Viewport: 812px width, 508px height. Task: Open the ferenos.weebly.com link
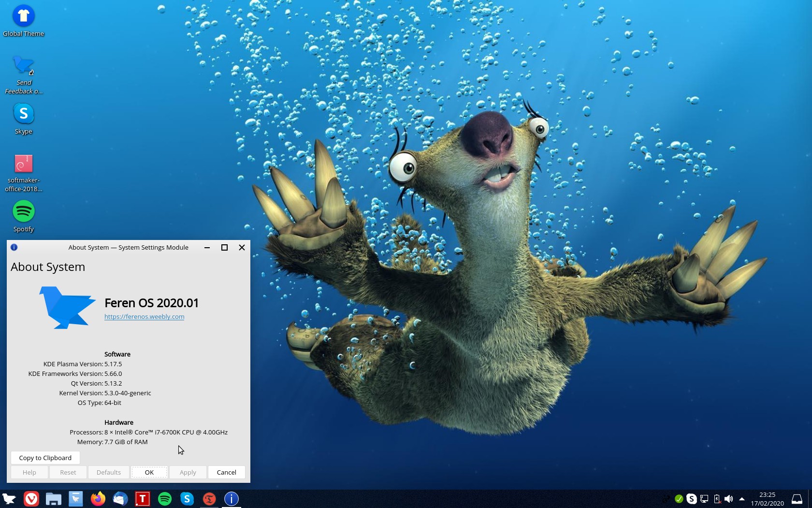tap(144, 316)
